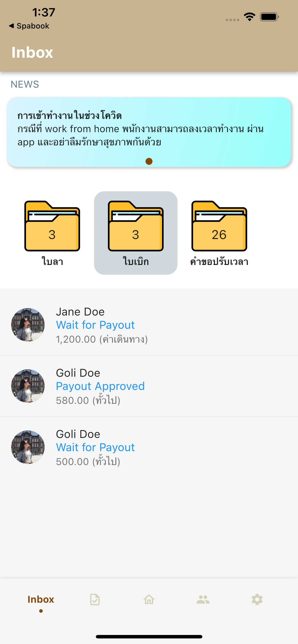Tap avatar beside the 500.00 payout
This screenshot has height=644, width=298.
[x=28, y=447]
